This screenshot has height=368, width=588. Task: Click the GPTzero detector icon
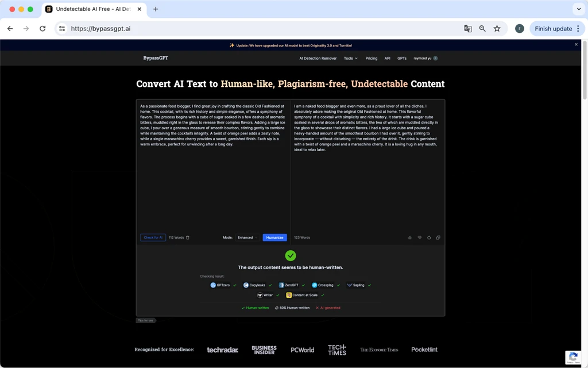[213, 285]
